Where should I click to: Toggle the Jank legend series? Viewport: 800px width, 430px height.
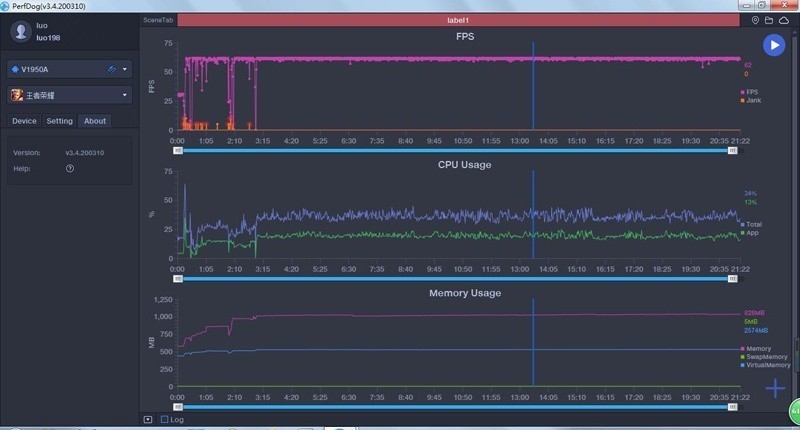pyautogui.click(x=751, y=100)
